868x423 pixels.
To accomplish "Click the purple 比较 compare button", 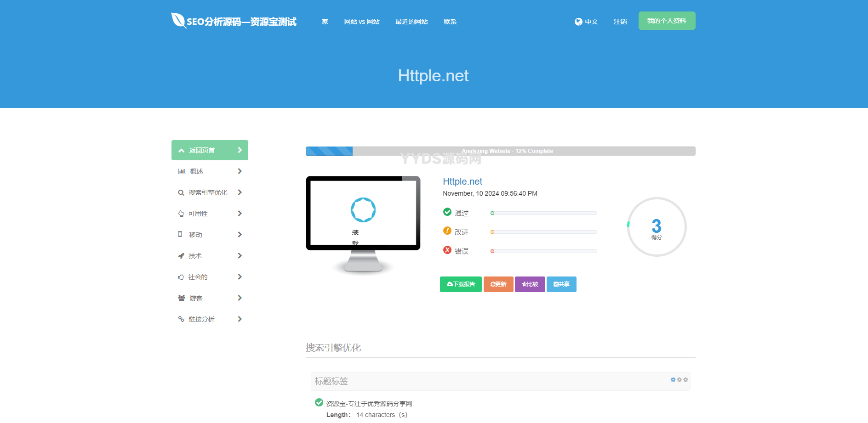I will pyautogui.click(x=530, y=284).
